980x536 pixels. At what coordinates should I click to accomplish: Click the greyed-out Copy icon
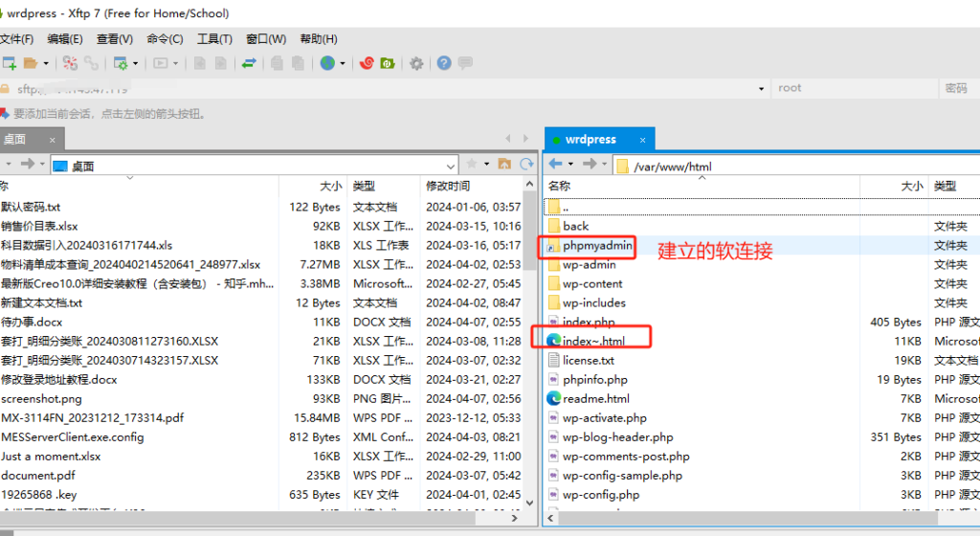tap(277, 63)
